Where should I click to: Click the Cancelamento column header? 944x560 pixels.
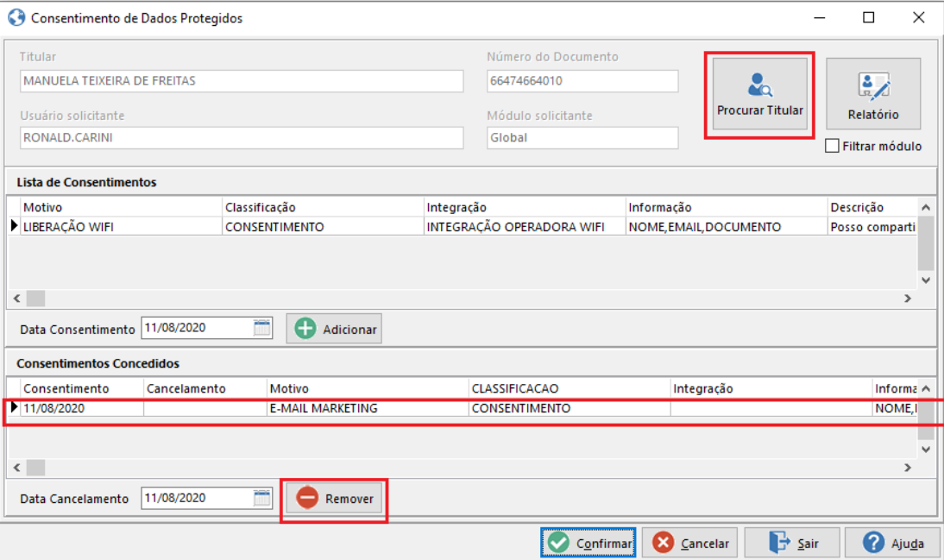pyautogui.click(x=205, y=388)
